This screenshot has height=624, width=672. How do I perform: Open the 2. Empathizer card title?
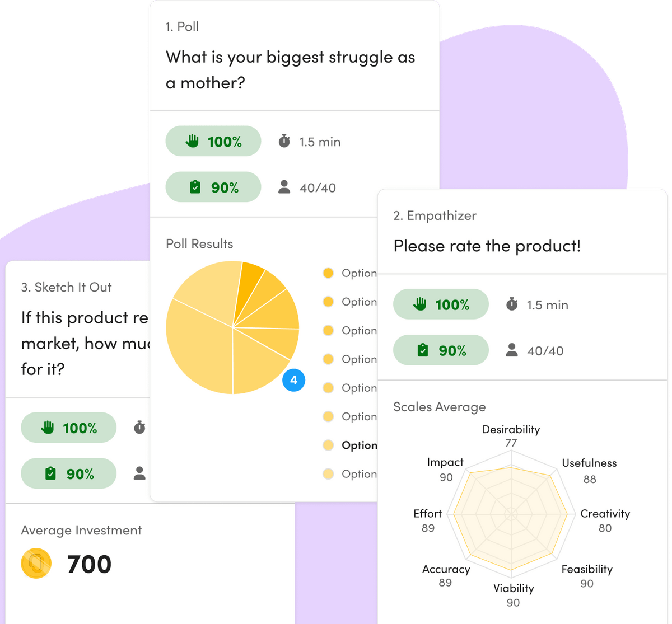point(435,216)
